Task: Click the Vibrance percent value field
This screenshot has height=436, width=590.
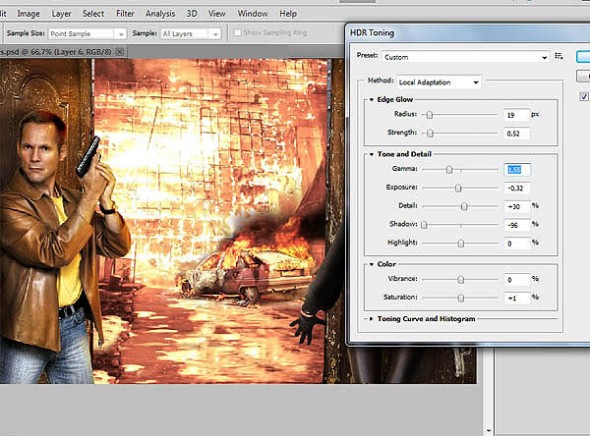Action: (x=517, y=280)
